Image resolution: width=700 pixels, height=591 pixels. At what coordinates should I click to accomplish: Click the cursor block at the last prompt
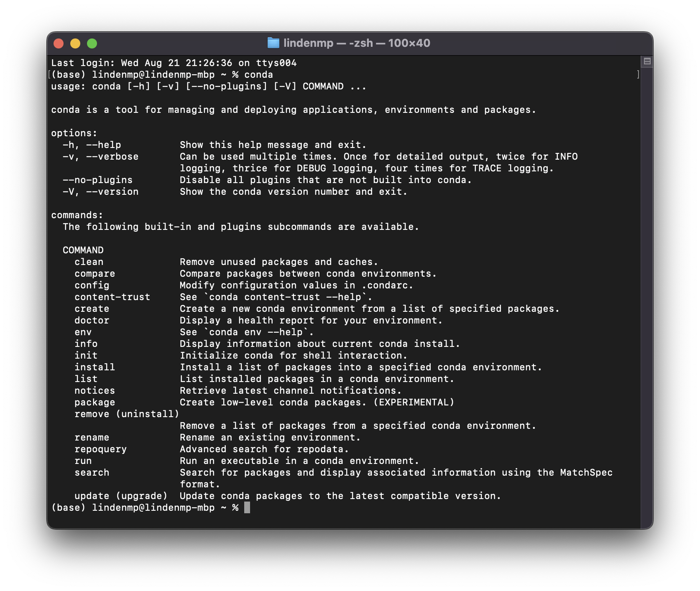click(x=247, y=507)
